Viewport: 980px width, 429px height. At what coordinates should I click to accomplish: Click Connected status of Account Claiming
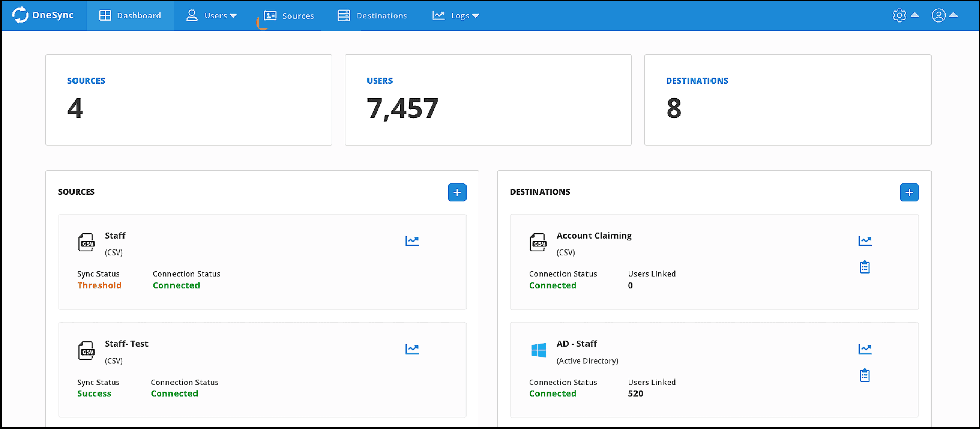pos(553,285)
